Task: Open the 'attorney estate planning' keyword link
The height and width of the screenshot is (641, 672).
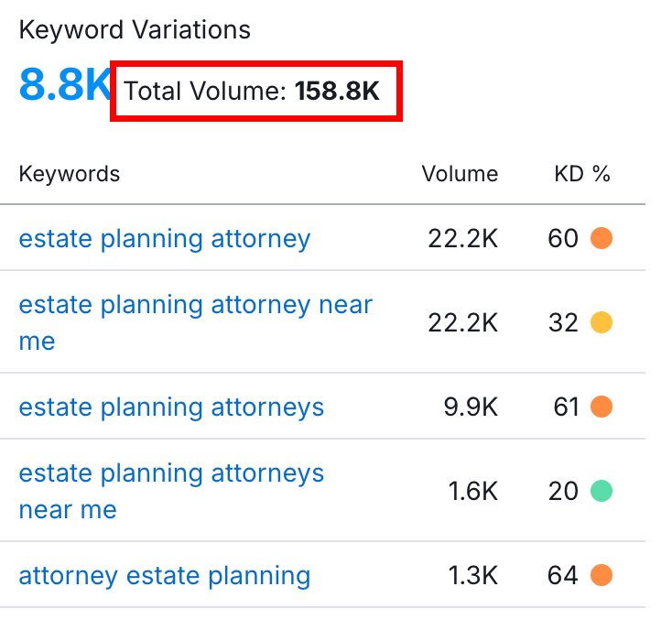Action: [x=165, y=576]
